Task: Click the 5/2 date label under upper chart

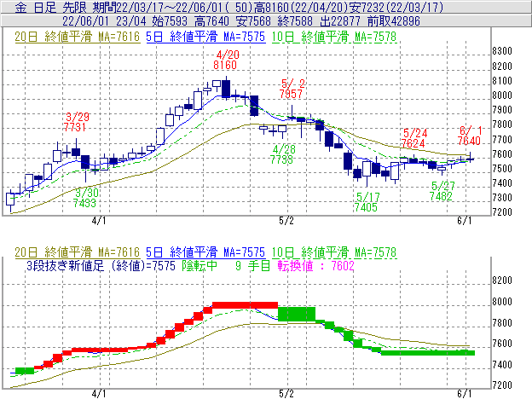Action: (286, 221)
